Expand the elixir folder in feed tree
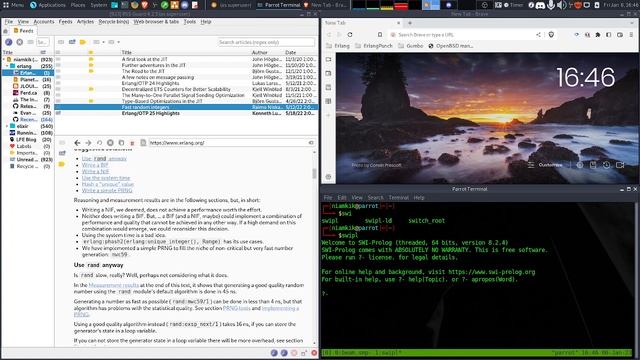This screenshot has width=640, height=360. [x=7, y=126]
